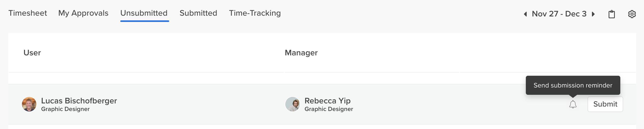
Task: Open the clipboard icon in the header
Action: pyautogui.click(x=611, y=14)
